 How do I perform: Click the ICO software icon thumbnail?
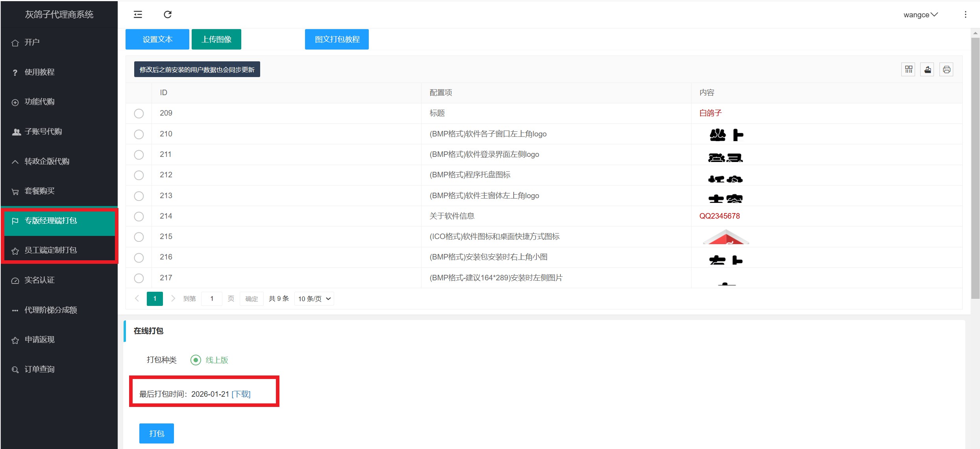pos(725,237)
